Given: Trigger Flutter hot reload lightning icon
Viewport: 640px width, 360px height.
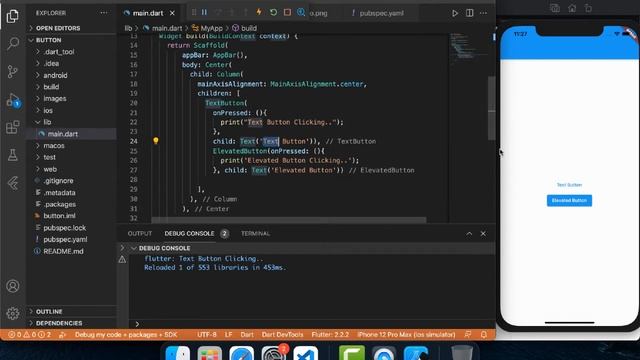Looking at the screenshot, I should pos(259,13).
